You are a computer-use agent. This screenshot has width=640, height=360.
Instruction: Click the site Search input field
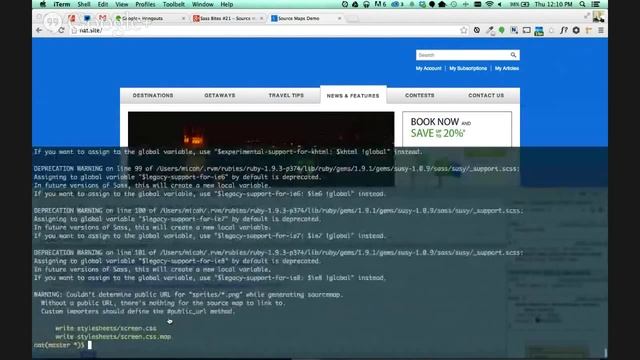(x=462, y=55)
